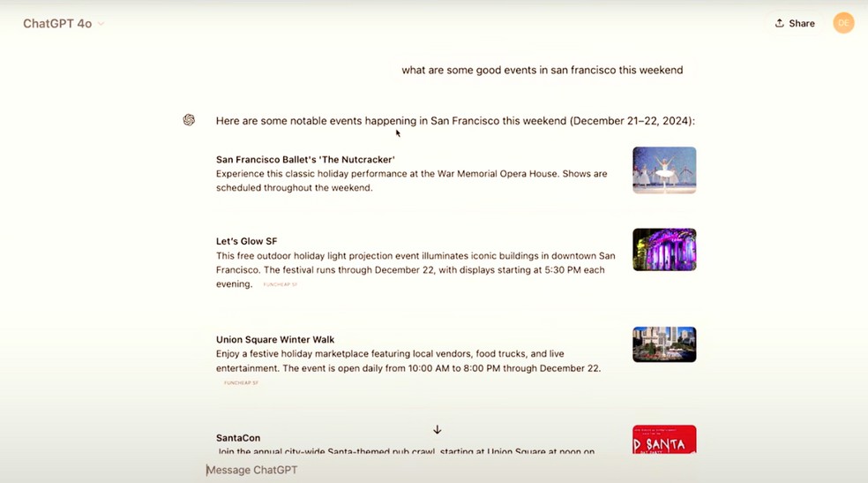Click the text 'Experience this classic holiday performance'
This screenshot has width=868, height=483.
tap(311, 174)
